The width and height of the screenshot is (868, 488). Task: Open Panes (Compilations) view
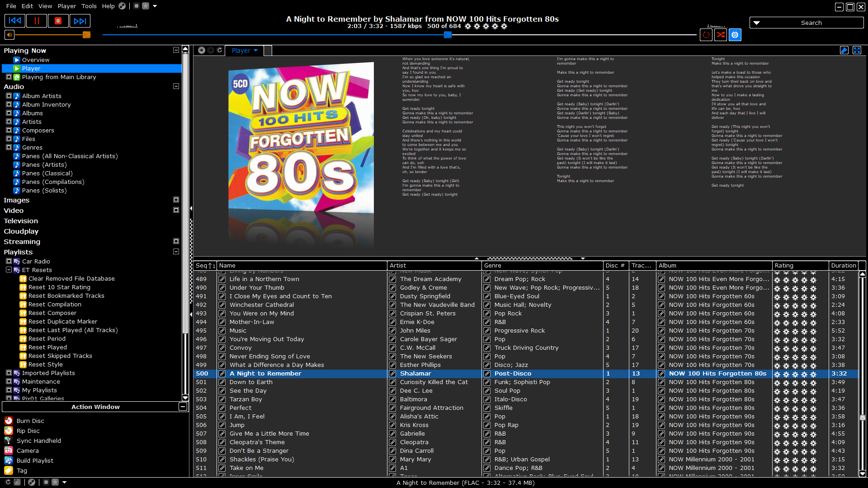point(53,182)
